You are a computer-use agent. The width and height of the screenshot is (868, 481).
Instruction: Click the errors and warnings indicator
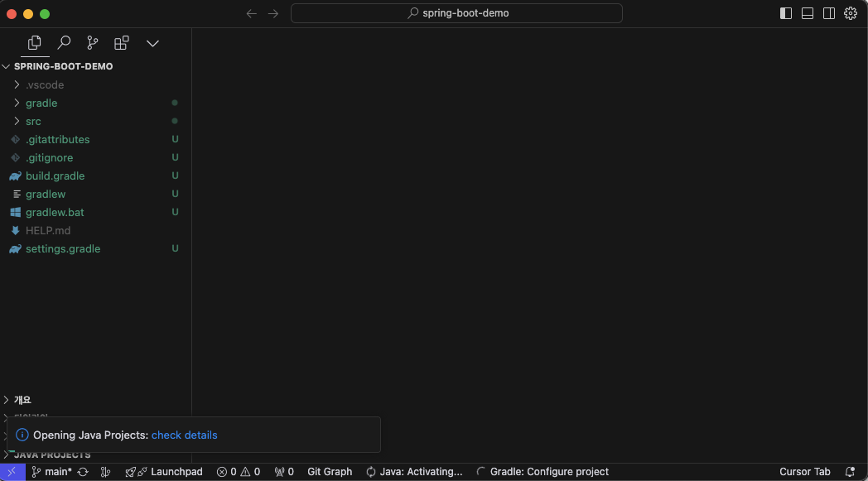[x=238, y=471]
